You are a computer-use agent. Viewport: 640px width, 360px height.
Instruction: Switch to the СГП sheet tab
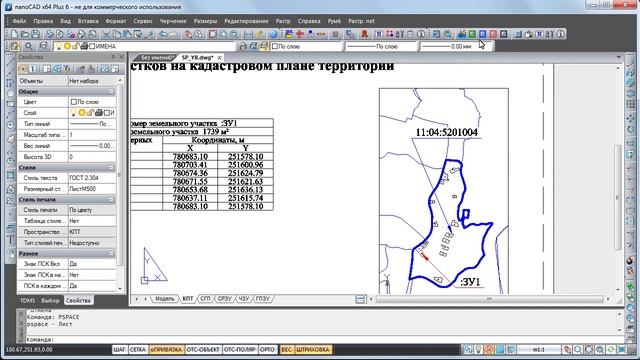(x=205, y=299)
